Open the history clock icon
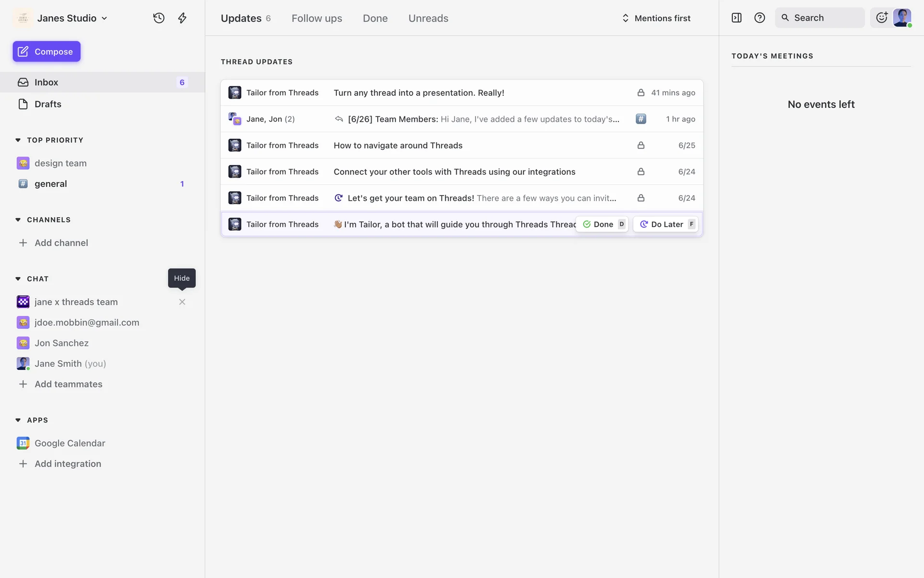This screenshot has height=578, width=924. point(159,18)
